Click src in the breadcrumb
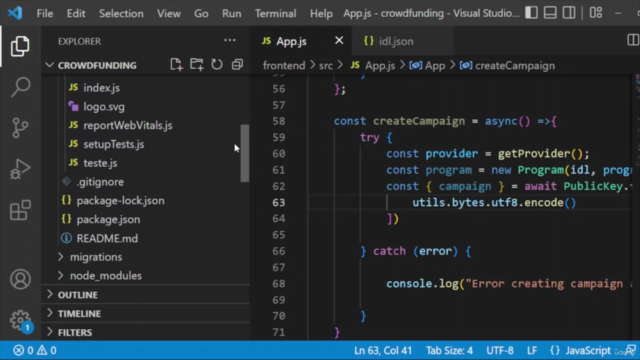 pos(326,65)
